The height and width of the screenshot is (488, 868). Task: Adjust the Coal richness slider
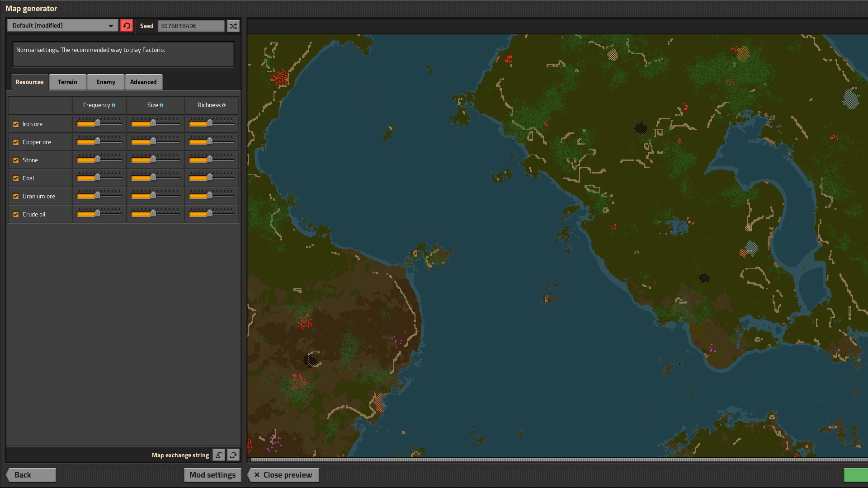(x=212, y=177)
